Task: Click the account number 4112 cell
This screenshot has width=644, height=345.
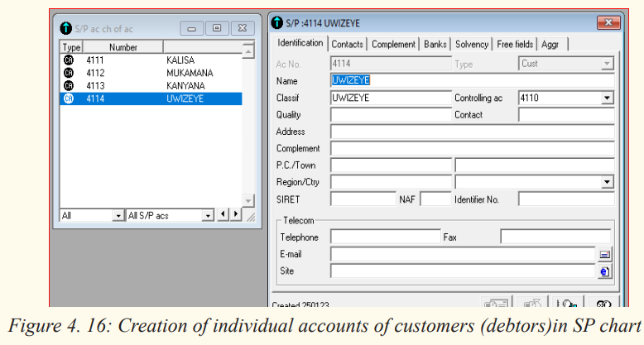Action: tap(95, 73)
